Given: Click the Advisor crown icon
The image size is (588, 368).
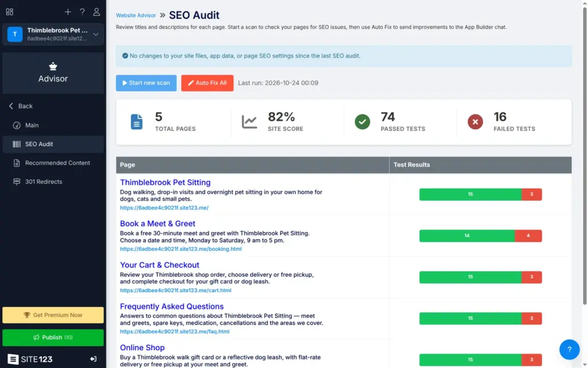Looking at the screenshot, I should (53, 67).
